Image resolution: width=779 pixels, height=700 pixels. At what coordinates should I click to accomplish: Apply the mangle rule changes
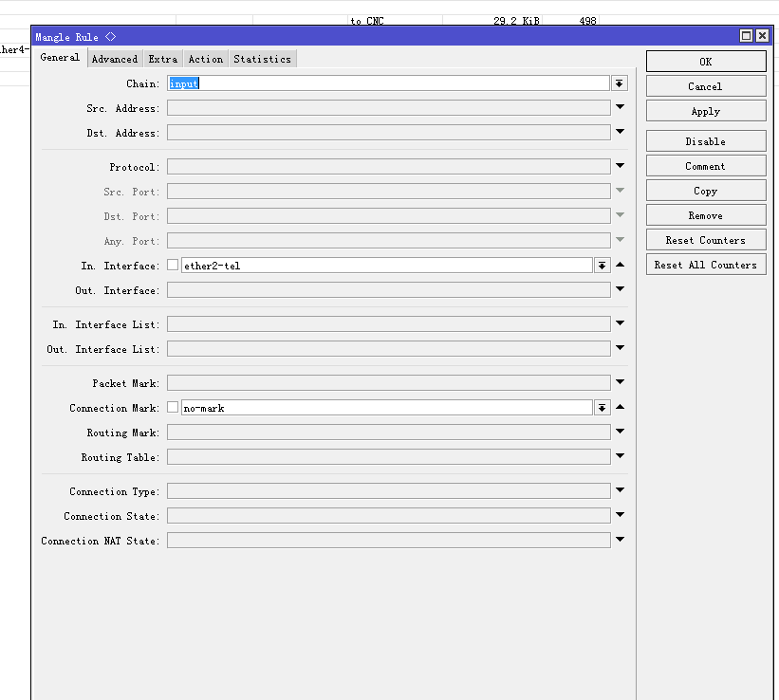706,111
